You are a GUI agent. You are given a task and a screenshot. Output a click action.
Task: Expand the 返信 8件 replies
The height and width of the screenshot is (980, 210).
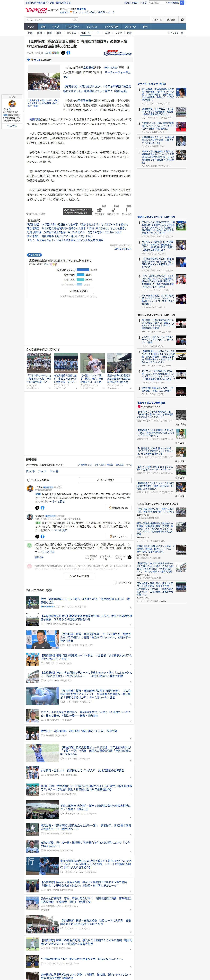[39, 557]
